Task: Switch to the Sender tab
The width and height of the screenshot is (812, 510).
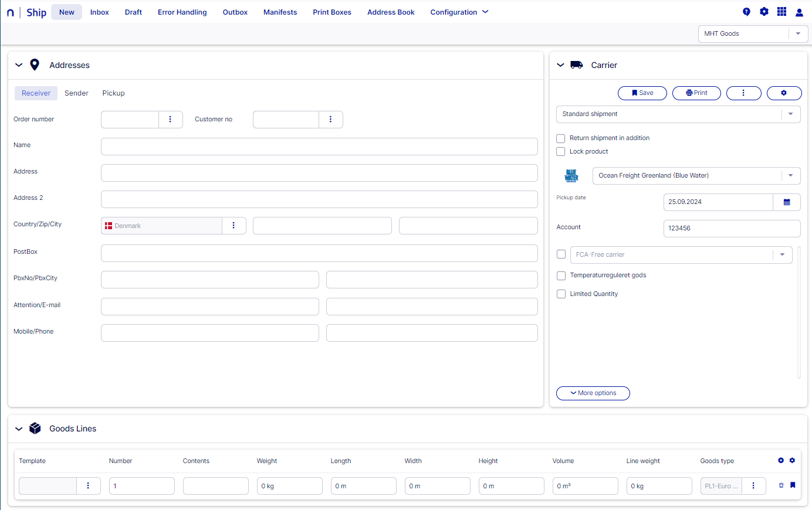Action: pos(76,93)
